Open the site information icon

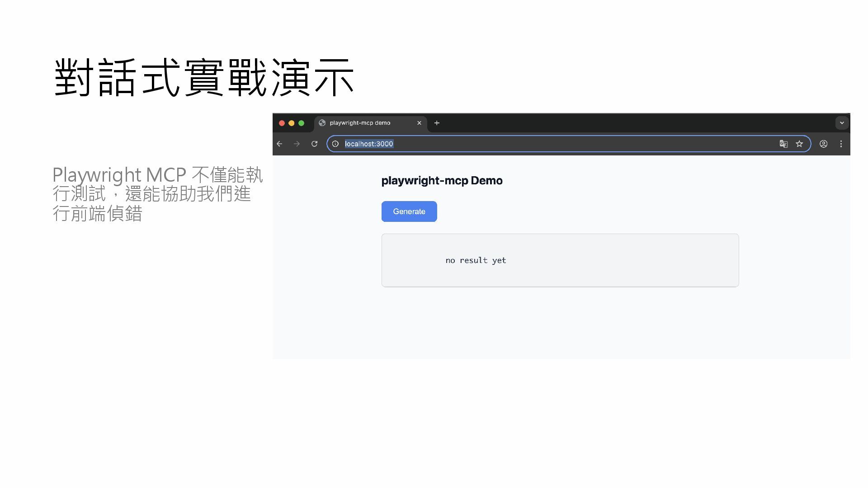[x=335, y=144]
